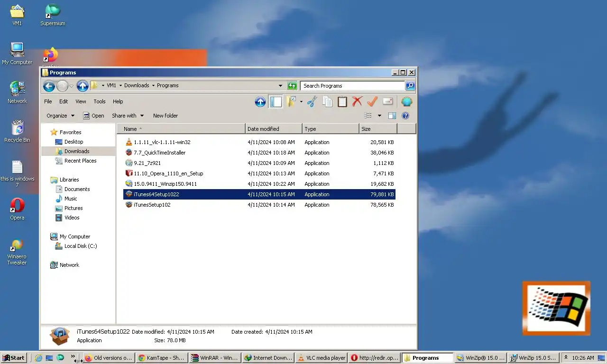Click the email envelope toolbar icon

coord(387,101)
